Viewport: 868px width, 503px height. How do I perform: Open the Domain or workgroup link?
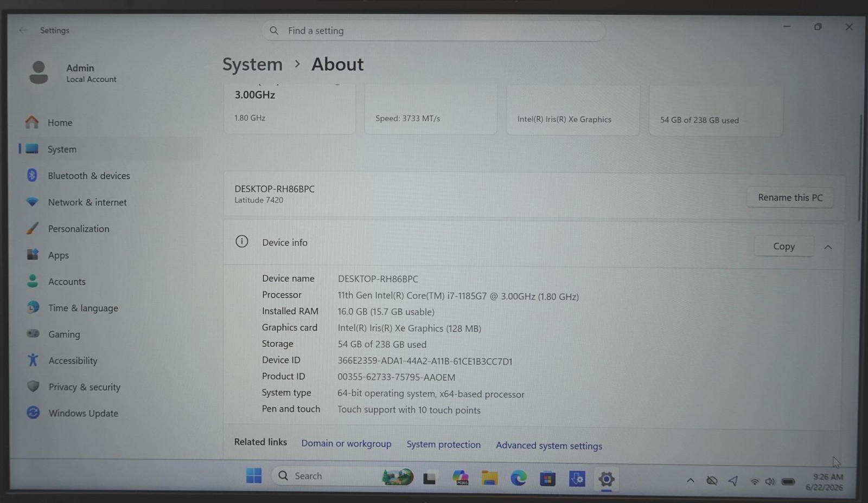click(x=346, y=443)
